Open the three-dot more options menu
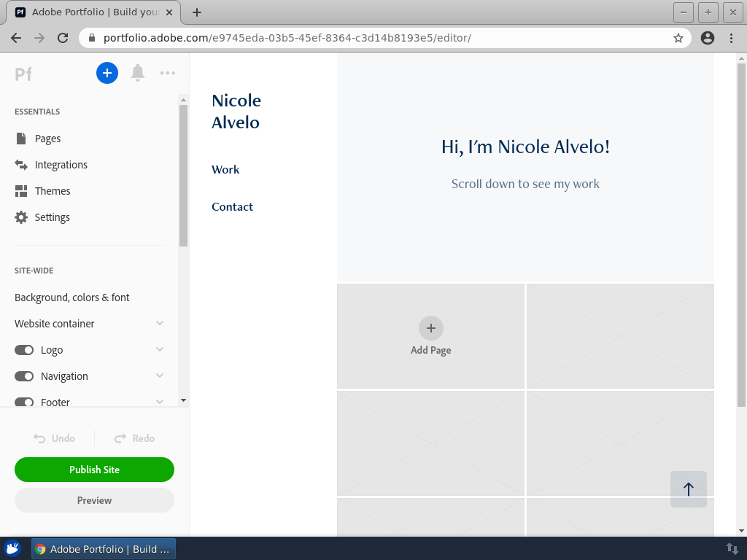The image size is (747, 560). 168,73
